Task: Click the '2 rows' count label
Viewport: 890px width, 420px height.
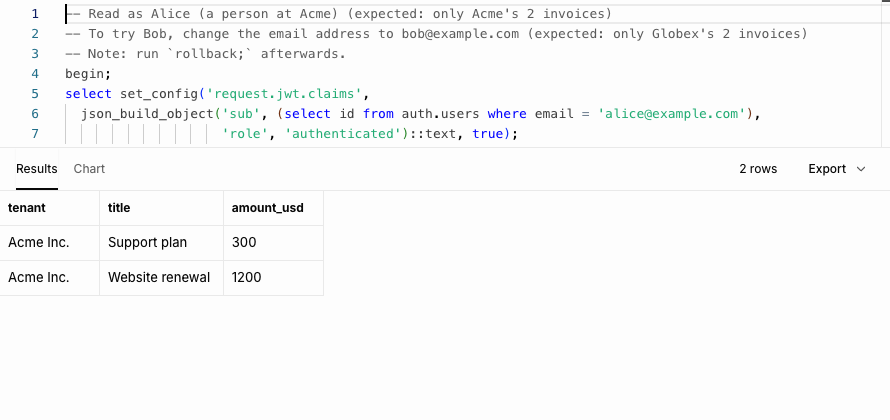Action: click(x=758, y=169)
